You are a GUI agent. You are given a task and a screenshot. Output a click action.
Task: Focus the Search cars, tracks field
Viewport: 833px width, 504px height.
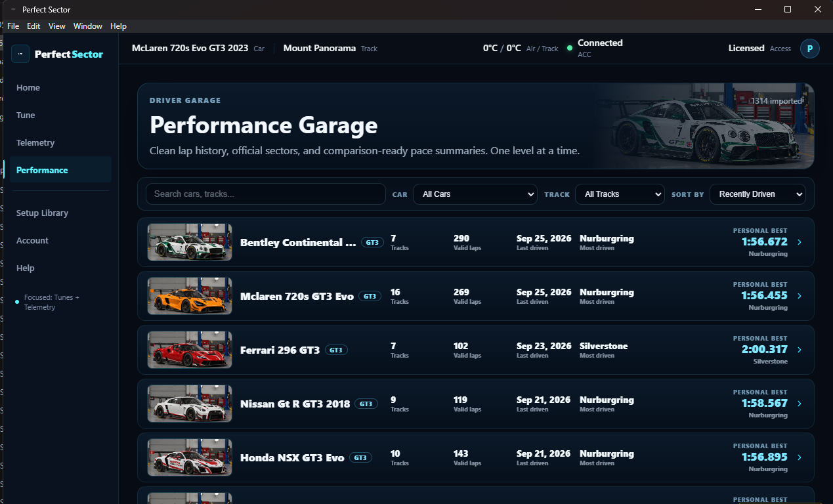click(265, 194)
